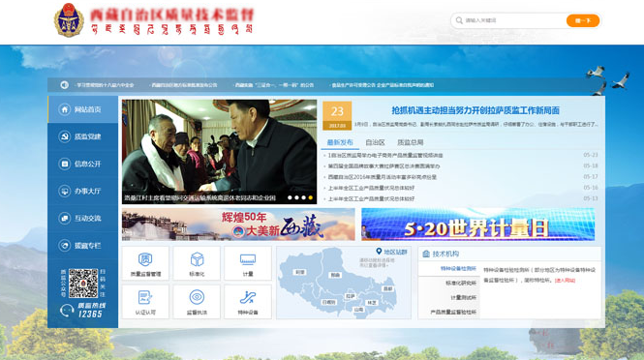Select the 监督执法 eye icon tile
The width and height of the screenshot is (644, 360).
(197, 302)
